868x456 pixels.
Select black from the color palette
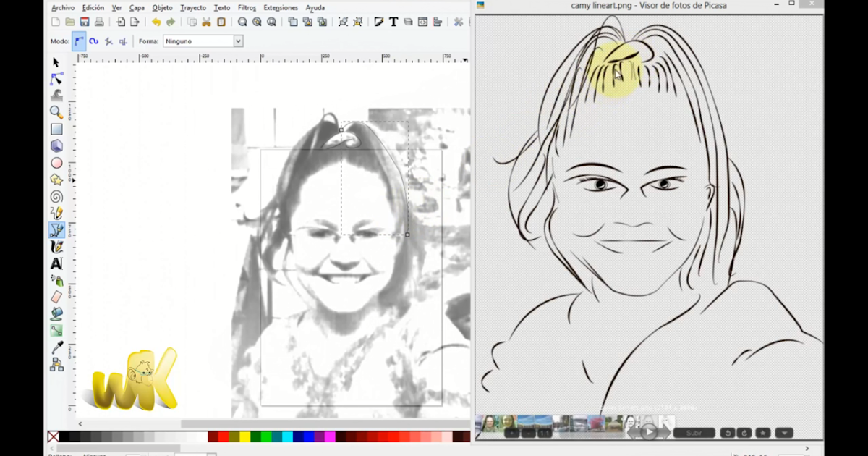[x=65, y=436]
